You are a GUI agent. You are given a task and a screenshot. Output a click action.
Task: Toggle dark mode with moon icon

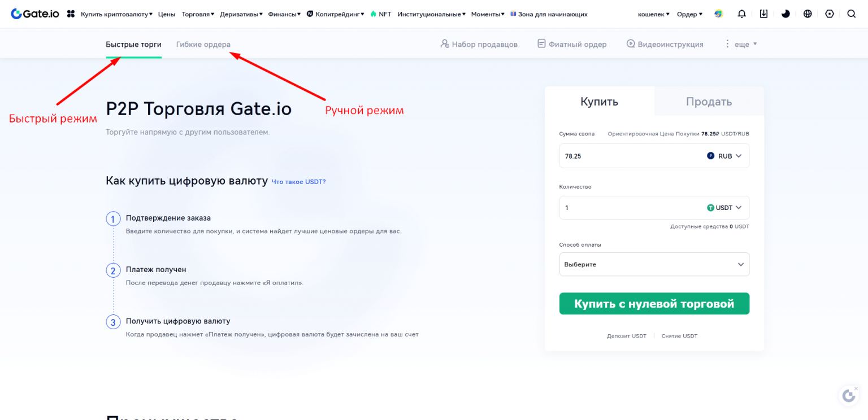[785, 14]
